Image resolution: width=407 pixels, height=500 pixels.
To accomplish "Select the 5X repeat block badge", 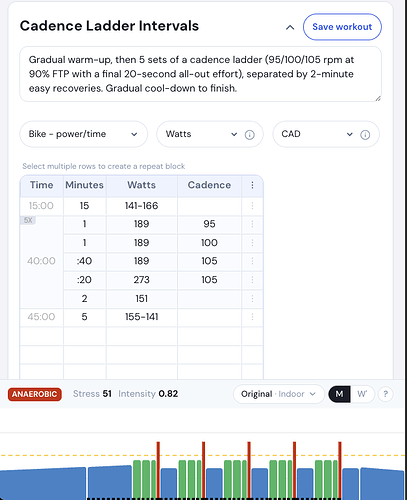I will pyautogui.click(x=28, y=220).
